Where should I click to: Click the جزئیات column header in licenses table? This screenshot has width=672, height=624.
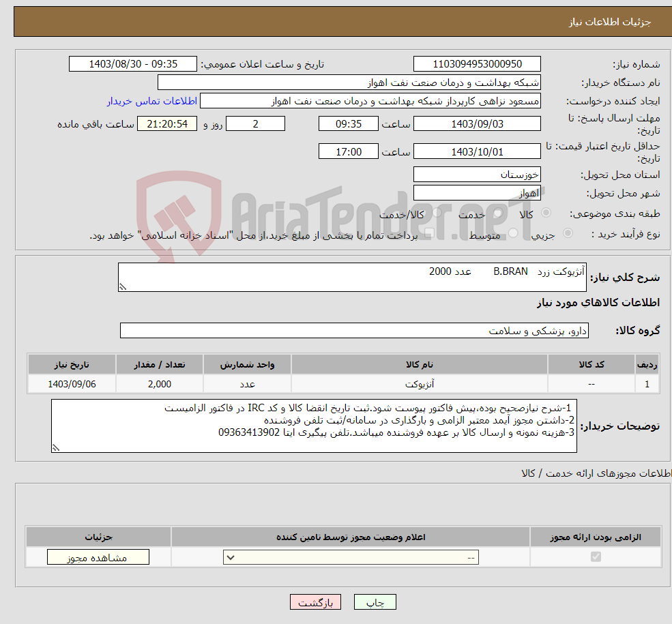(98, 537)
